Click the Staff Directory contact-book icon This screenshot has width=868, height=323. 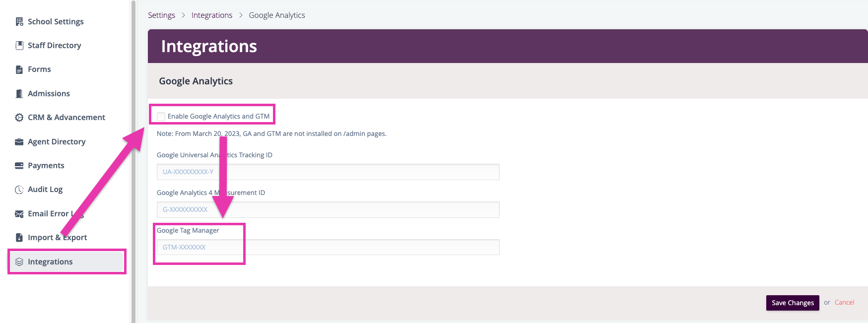pyautogui.click(x=19, y=45)
